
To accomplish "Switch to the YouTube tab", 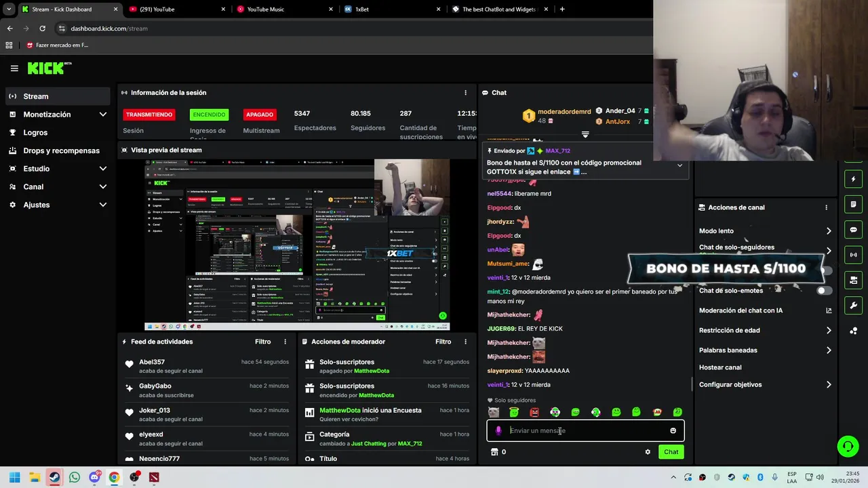I will 176,9.
